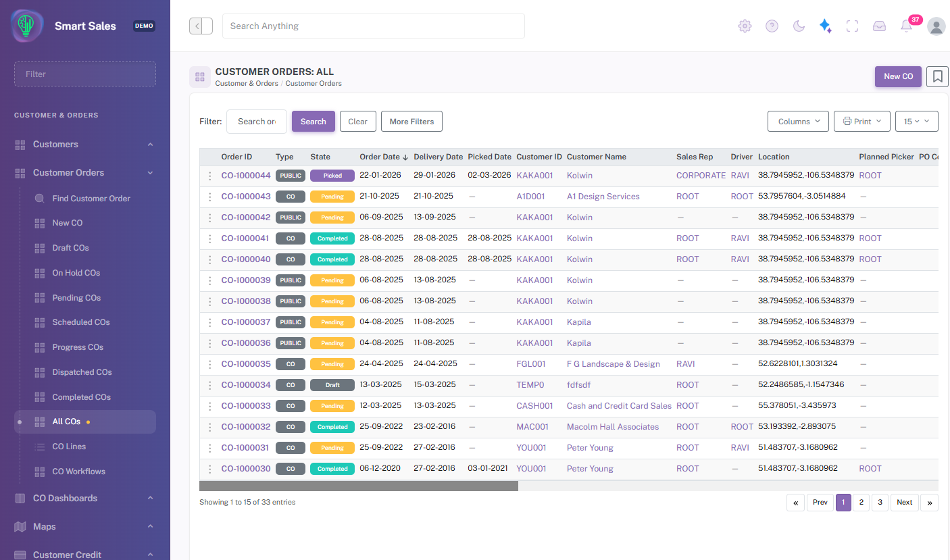Open order link CO-1000043
950x560 pixels.
click(x=246, y=197)
